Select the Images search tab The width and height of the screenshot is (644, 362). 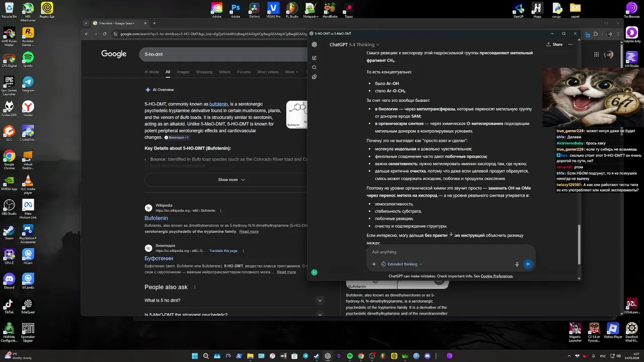click(x=183, y=72)
